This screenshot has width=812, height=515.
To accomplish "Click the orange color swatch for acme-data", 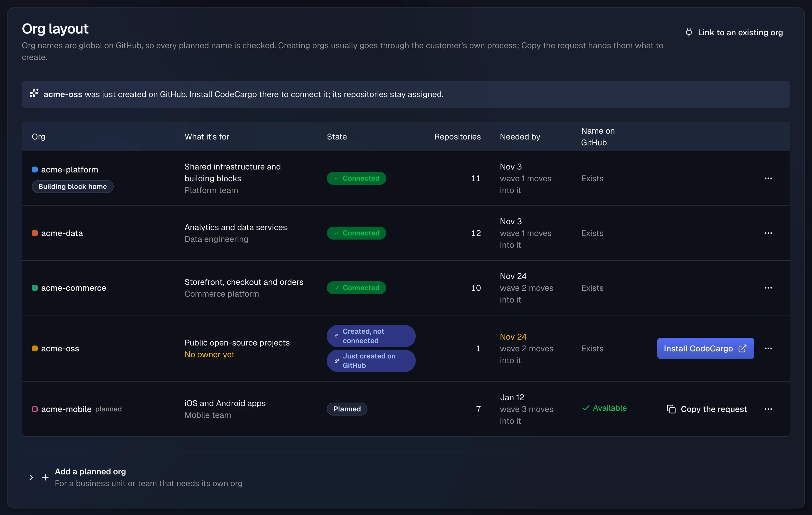I will coord(34,233).
